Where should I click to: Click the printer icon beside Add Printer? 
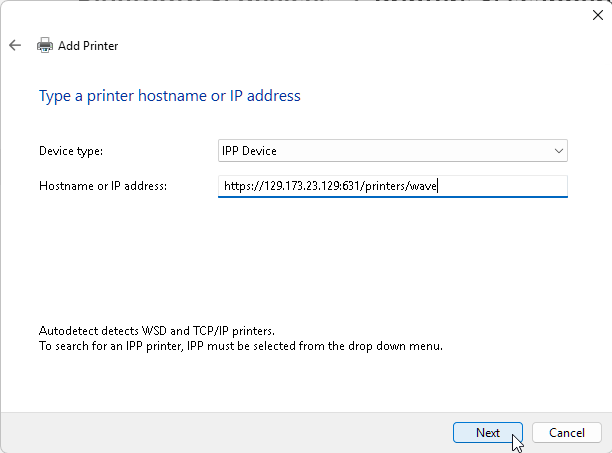pos(45,45)
